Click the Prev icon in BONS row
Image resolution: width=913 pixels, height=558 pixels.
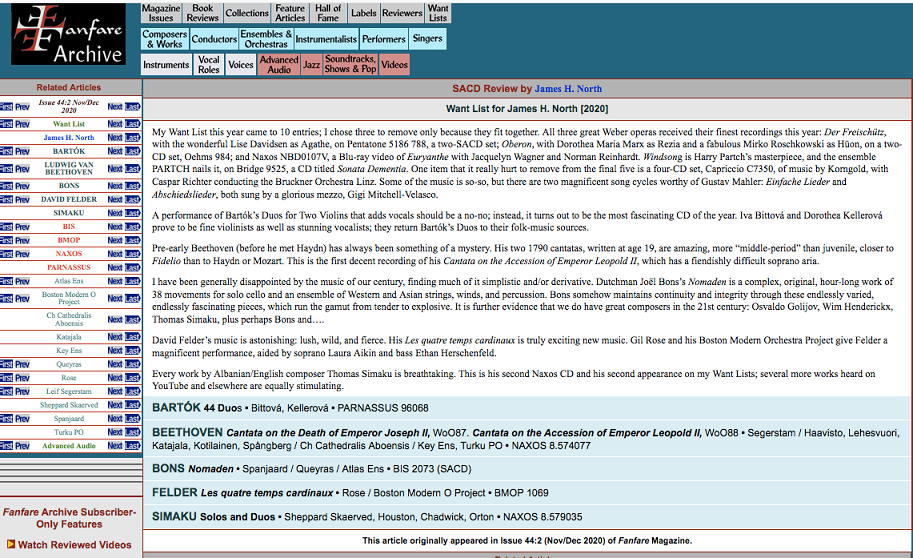[x=22, y=186]
